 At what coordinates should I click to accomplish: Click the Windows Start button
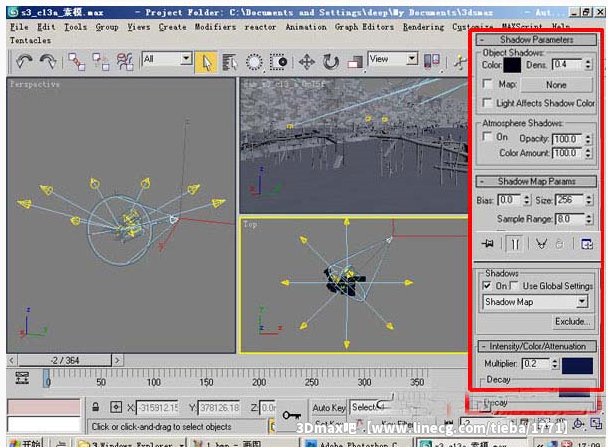24,443
